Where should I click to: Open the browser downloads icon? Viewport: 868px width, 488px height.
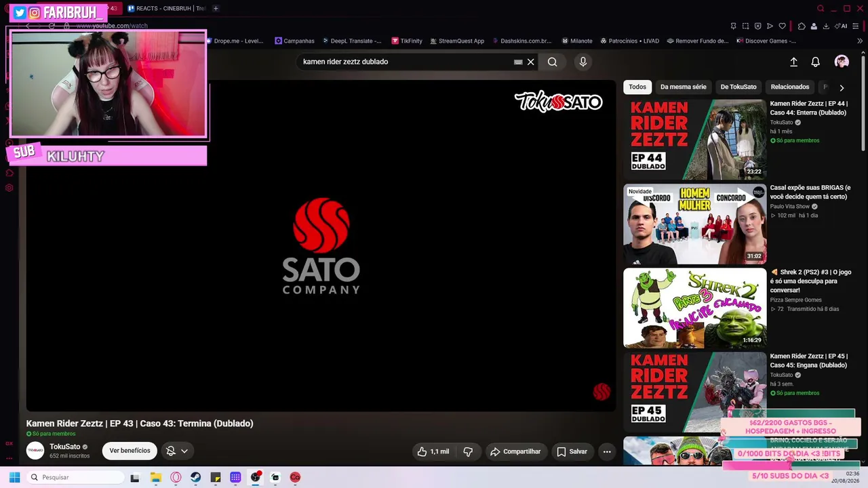tap(826, 26)
